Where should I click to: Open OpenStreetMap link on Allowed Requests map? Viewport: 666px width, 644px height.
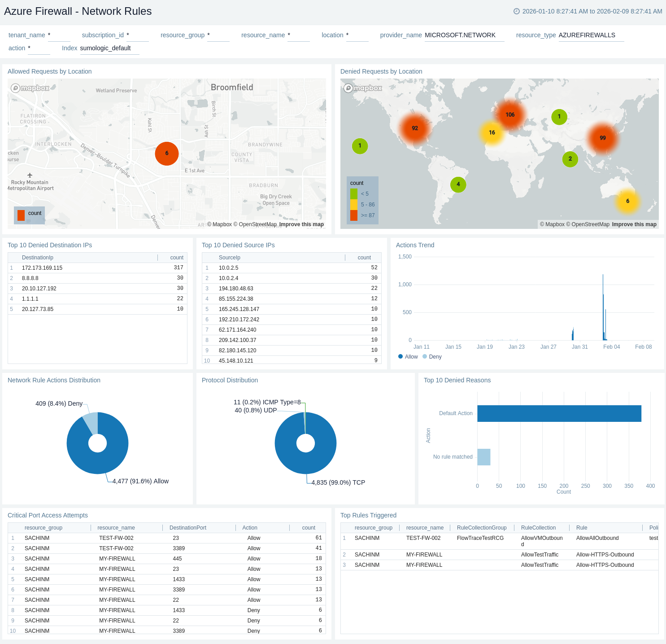pos(257,224)
